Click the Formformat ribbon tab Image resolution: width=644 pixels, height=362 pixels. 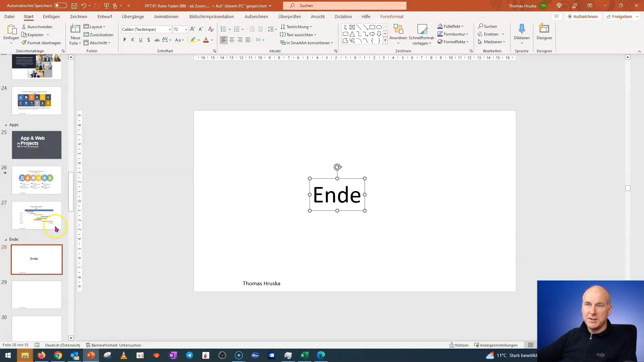pyautogui.click(x=391, y=16)
